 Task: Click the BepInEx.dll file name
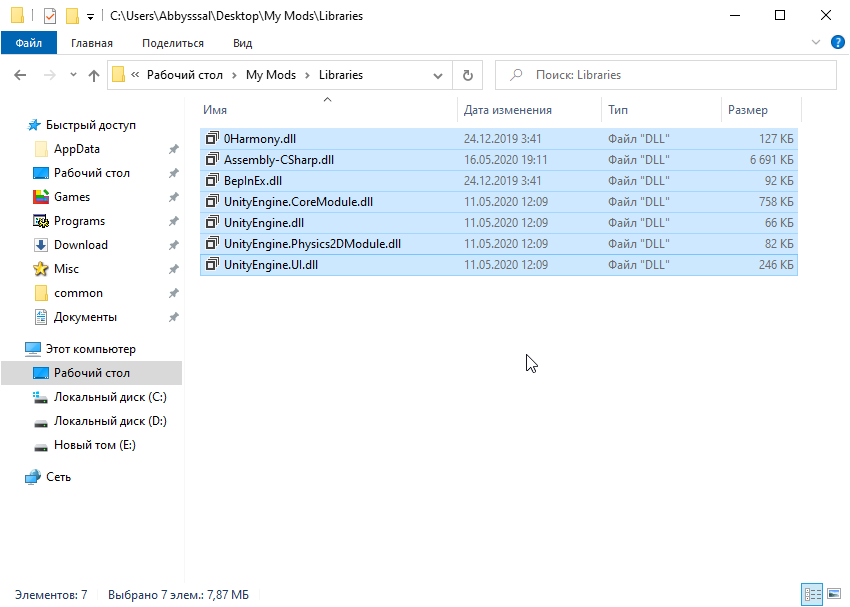(x=253, y=181)
